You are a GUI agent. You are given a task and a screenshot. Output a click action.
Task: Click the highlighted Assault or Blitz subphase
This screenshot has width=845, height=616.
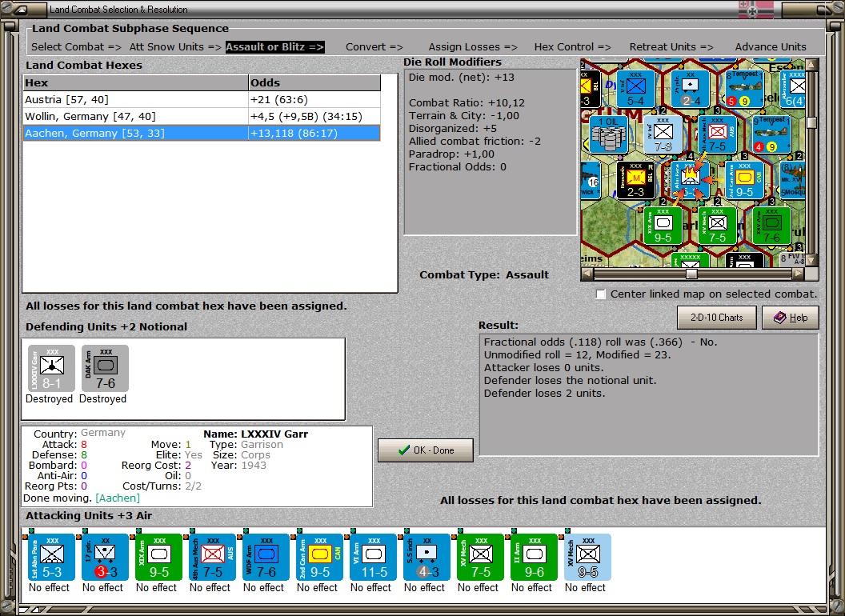(274, 47)
